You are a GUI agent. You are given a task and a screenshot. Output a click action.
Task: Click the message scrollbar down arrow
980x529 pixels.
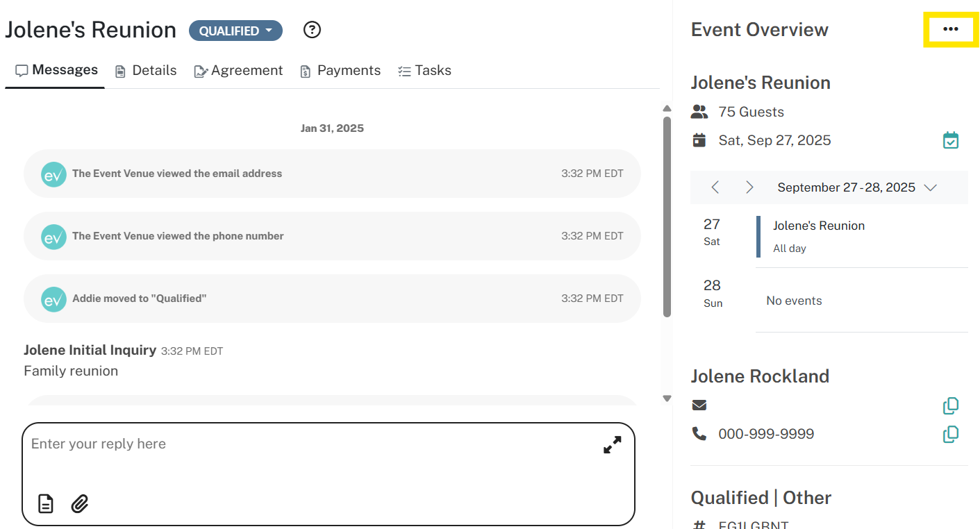click(667, 398)
